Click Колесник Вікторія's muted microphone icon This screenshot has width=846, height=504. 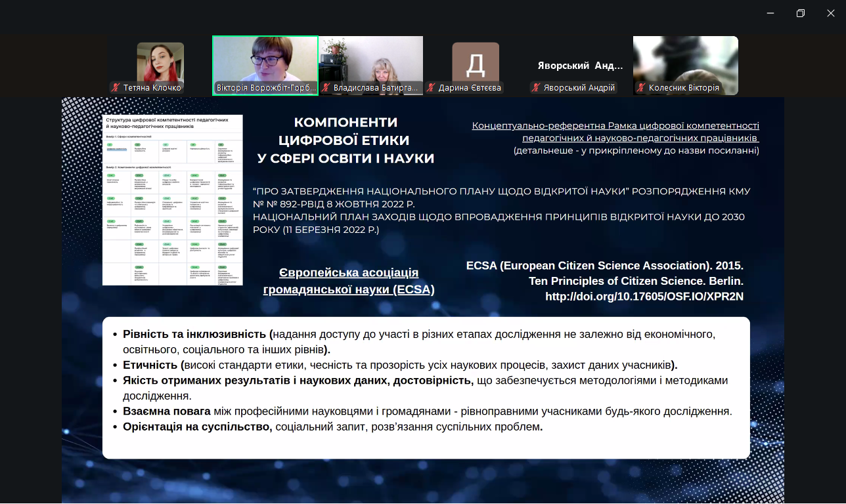641,88
